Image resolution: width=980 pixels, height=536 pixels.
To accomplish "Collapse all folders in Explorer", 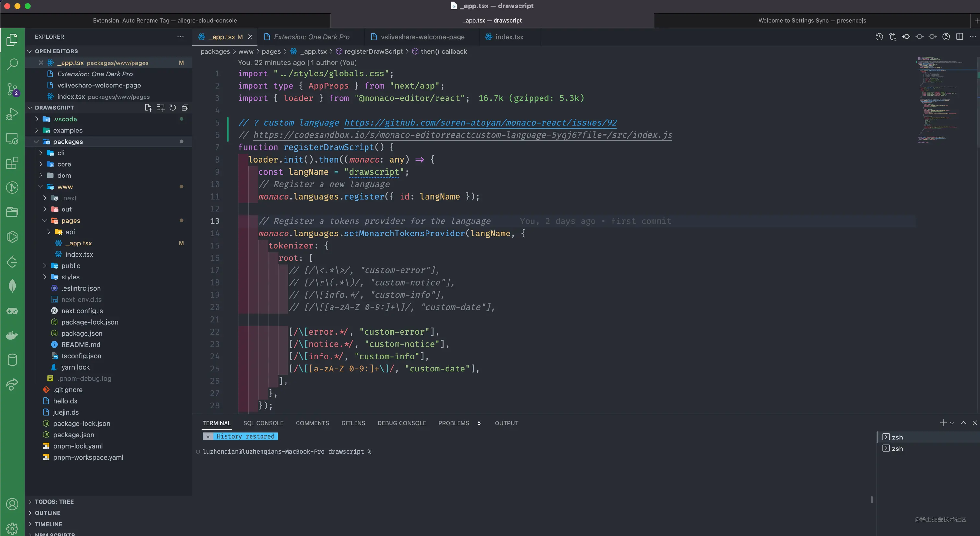I will [185, 108].
